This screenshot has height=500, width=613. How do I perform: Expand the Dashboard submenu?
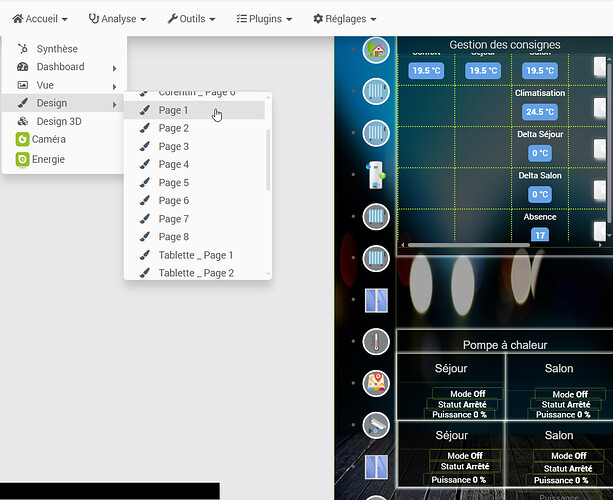click(x=65, y=67)
